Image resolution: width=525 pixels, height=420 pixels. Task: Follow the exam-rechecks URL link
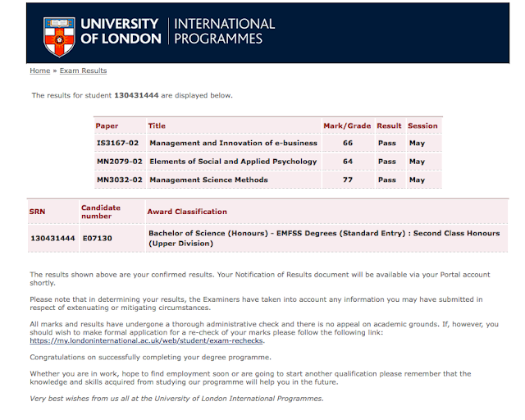pyautogui.click(x=146, y=340)
